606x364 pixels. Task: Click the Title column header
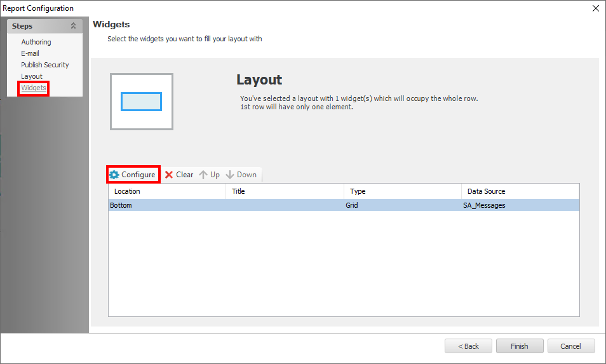pyautogui.click(x=285, y=191)
